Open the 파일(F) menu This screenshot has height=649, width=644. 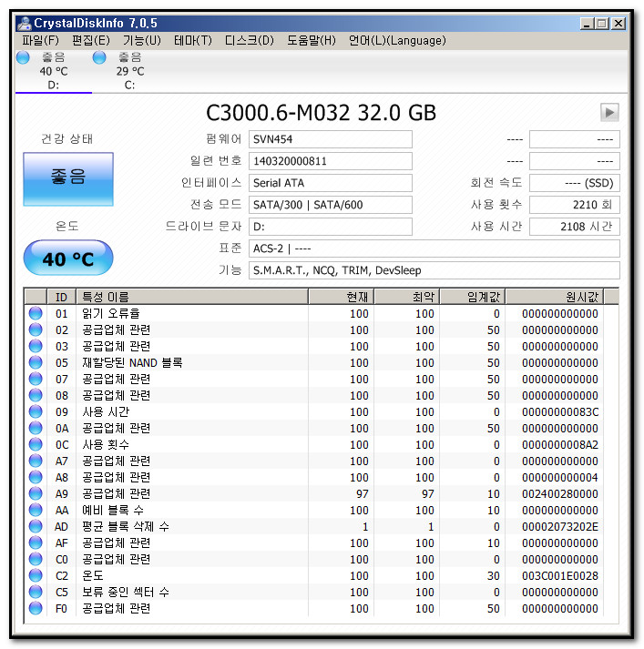point(40,41)
